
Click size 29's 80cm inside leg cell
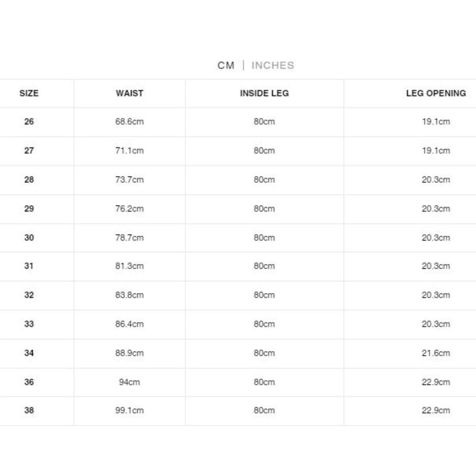[x=264, y=209]
